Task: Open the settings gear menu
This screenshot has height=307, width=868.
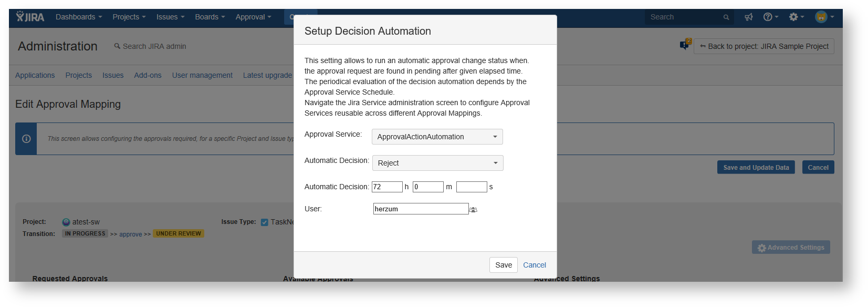Action: [796, 17]
